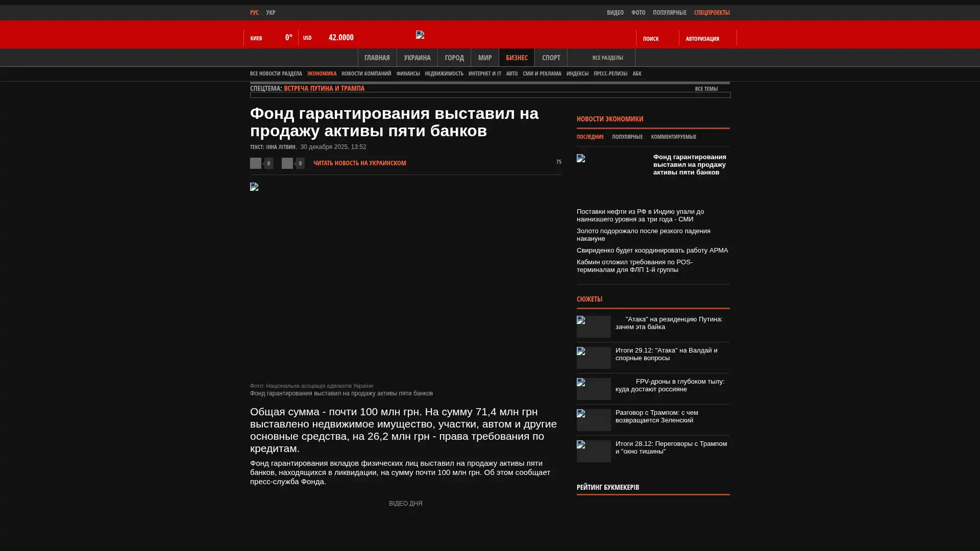980x551 pixels.
Task: Switch language to РУС
Action: 254,13
